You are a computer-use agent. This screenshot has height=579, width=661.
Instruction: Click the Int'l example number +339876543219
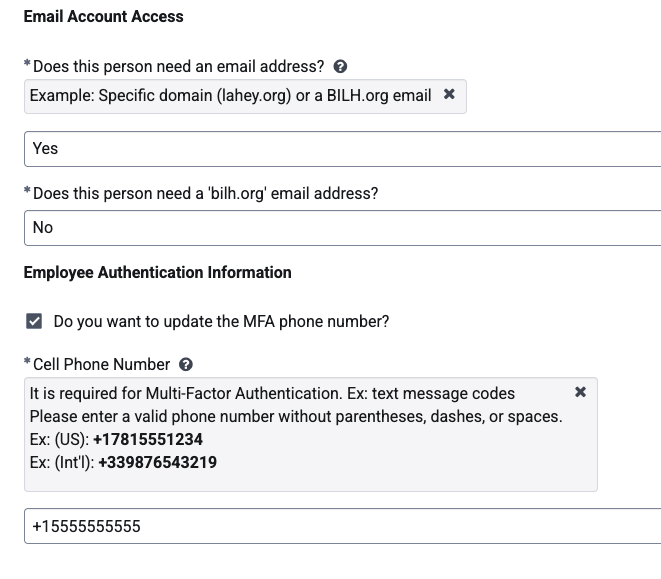coord(158,463)
